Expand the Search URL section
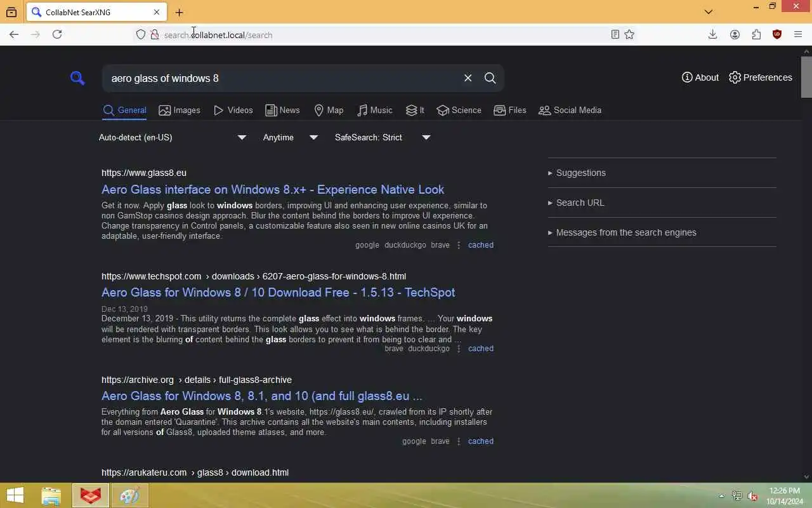The height and width of the screenshot is (508, 812). click(x=662, y=203)
